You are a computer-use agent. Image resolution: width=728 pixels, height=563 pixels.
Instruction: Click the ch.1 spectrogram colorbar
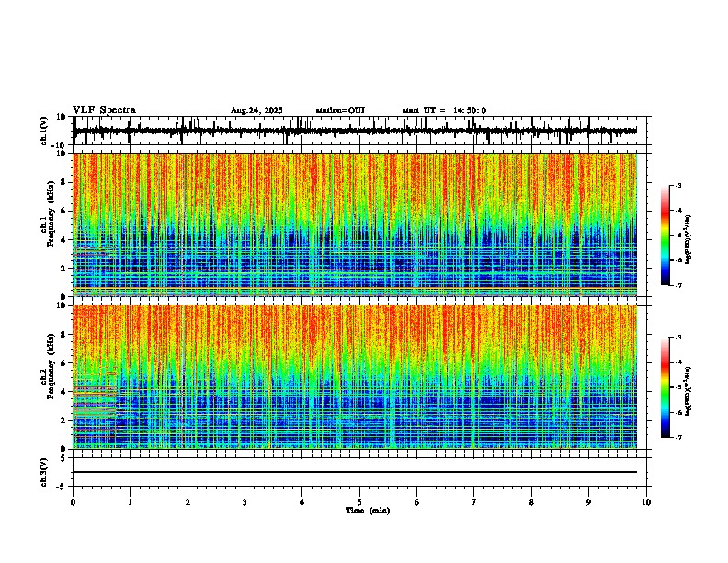[665, 236]
